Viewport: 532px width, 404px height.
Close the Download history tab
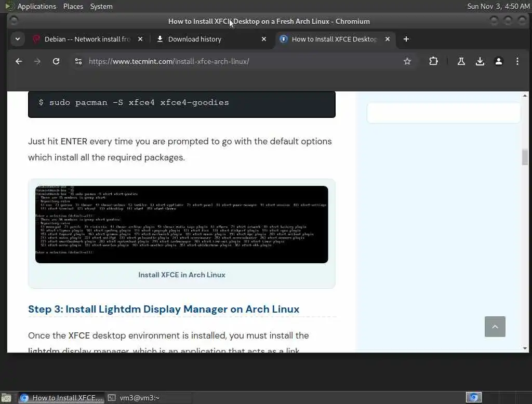click(x=264, y=39)
